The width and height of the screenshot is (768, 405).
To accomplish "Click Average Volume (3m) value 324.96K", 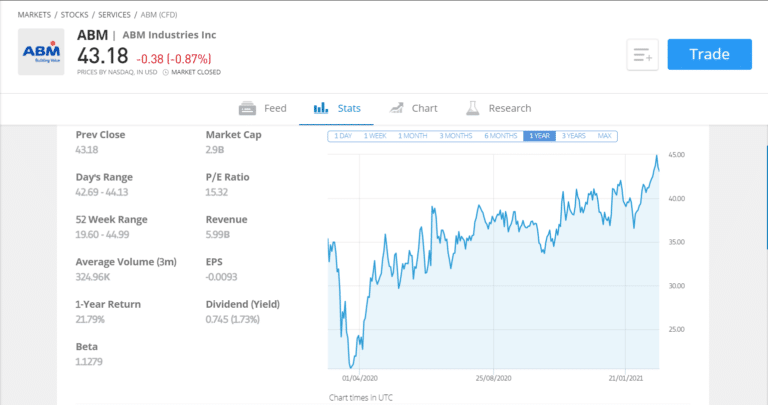I will click(93, 277).
